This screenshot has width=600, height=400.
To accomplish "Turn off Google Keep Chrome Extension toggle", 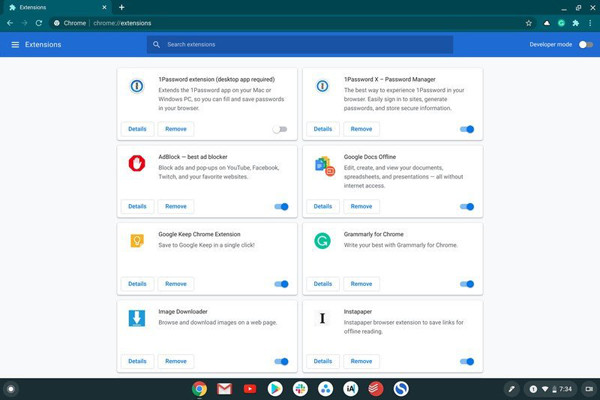I will (281, 284).
